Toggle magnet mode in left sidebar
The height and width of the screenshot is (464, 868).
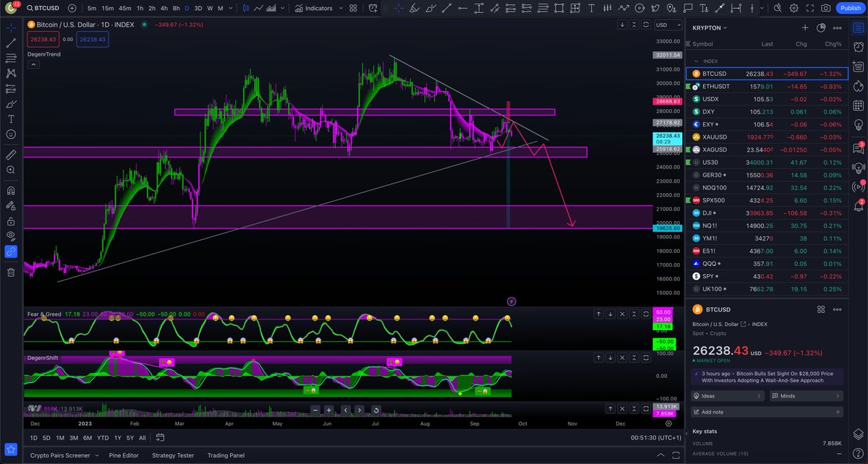click(11, 191)
